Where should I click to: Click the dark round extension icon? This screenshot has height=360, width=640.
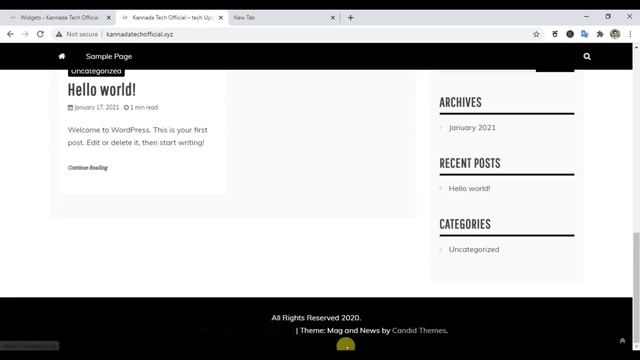570,34
